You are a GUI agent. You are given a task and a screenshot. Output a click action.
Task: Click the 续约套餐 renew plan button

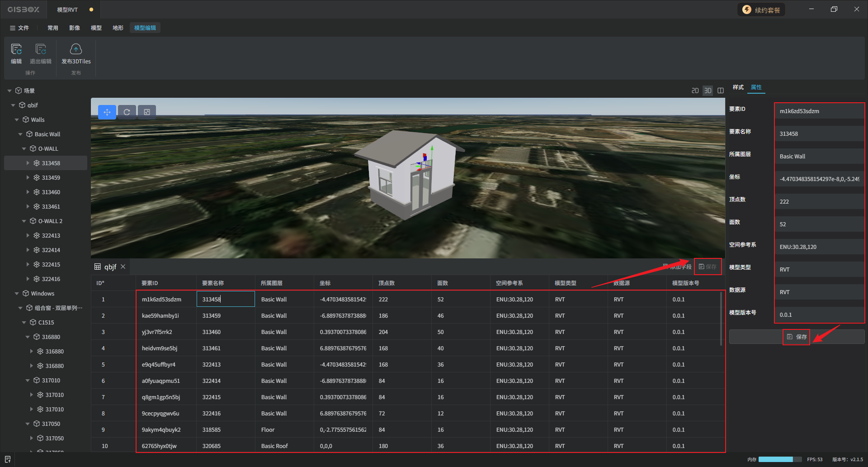click(x=761, y=10)
